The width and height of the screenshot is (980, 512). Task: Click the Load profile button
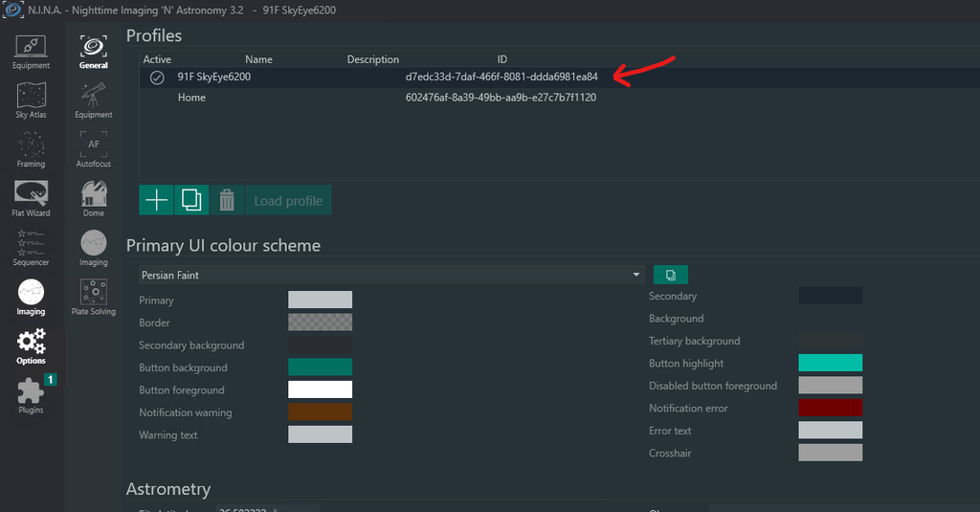coord(288,200)
